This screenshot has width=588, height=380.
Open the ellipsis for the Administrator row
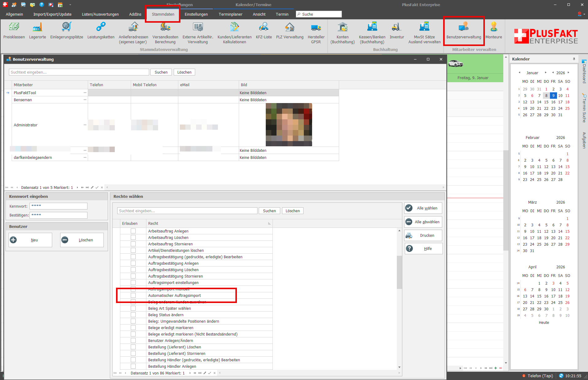(x=85, y=125)
